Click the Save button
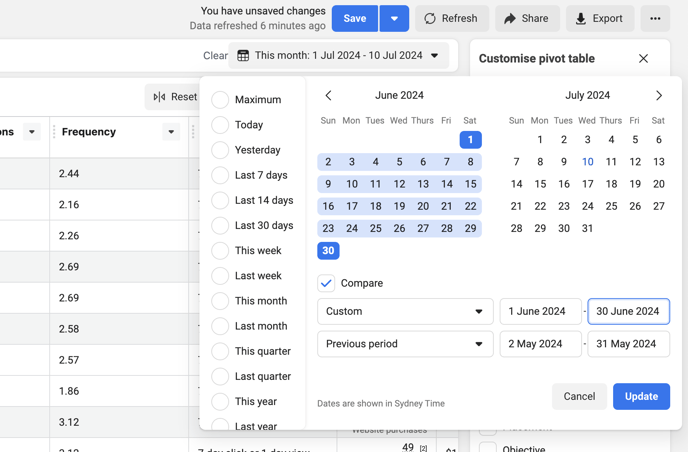 355,18
